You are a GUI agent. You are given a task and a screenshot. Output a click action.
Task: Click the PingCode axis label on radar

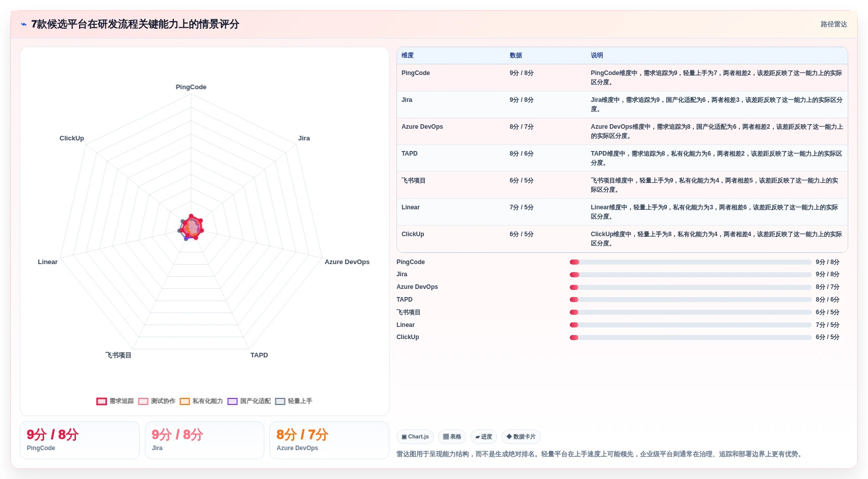[191, 87]
